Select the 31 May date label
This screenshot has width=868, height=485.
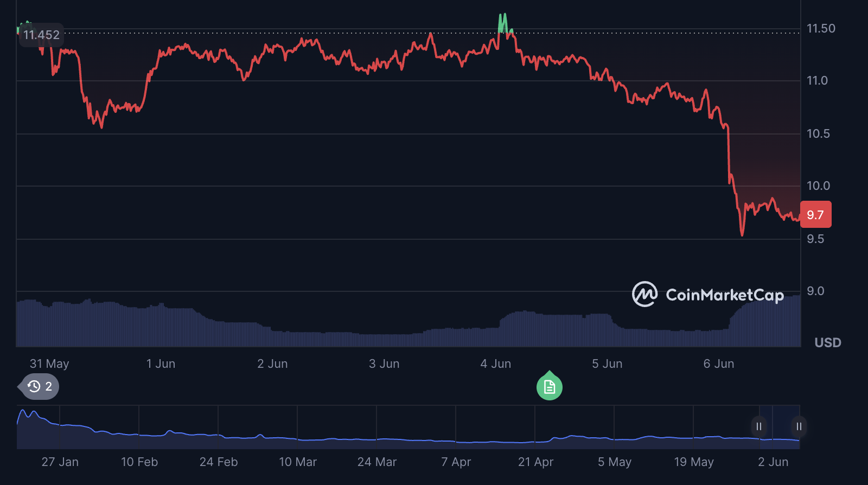pos(49,364)
